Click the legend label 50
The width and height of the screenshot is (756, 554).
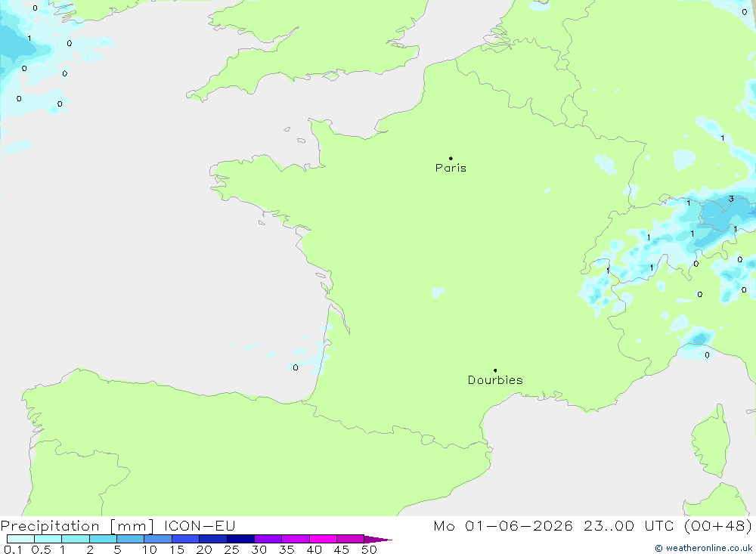point(369,549)
